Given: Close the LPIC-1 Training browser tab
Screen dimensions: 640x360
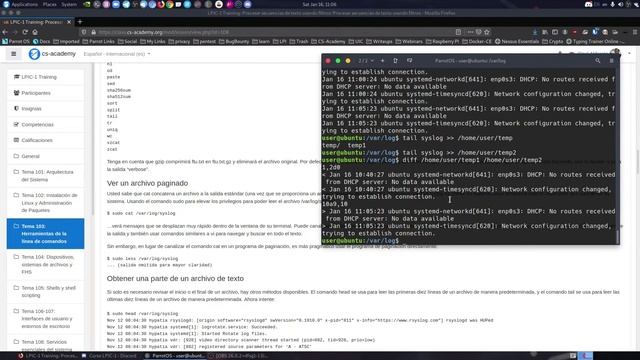Looking at the screenshot, I should (x=69, y=22).
